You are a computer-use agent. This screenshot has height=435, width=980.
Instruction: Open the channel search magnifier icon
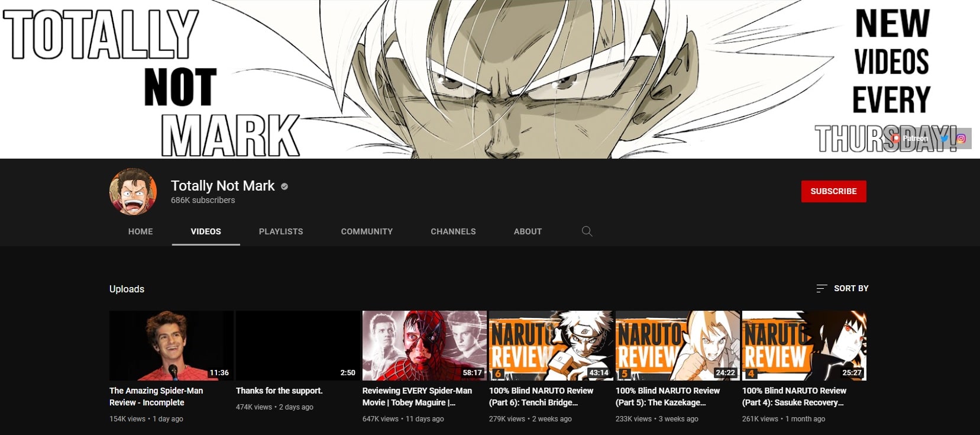coord(587,231)
